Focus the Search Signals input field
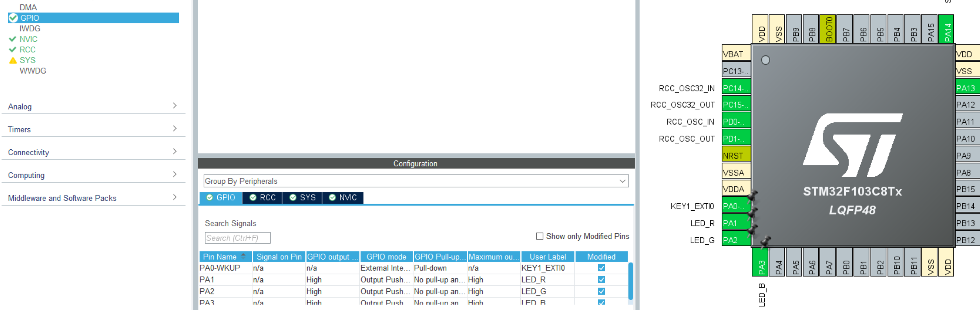This screenshot has width=980, height=310. [x=237, y=238]
